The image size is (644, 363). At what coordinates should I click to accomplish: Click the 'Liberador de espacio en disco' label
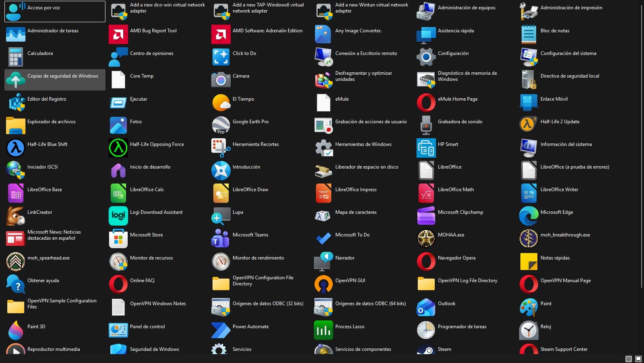367,167
